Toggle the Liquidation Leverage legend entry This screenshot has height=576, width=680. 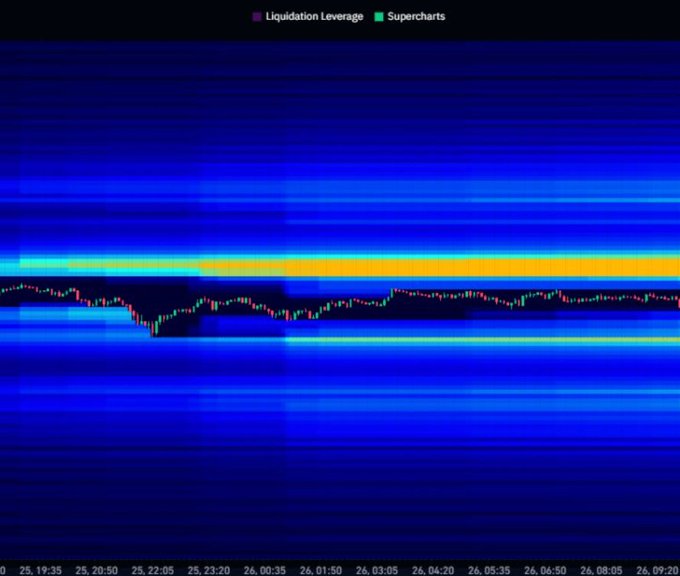(x=307, y=16)
